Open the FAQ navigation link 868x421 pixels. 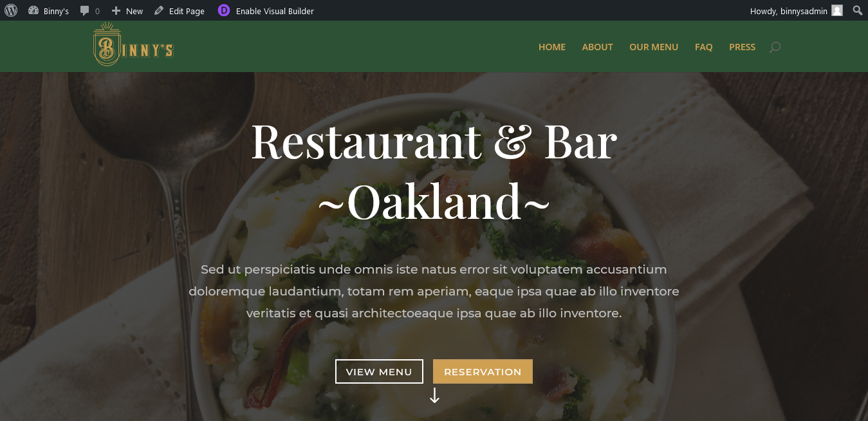click(704, 47)
